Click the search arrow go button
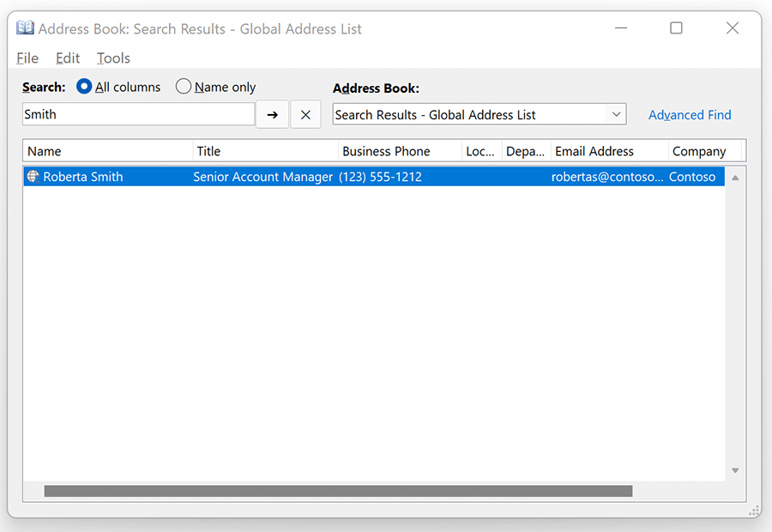The width and height of the screenshot is (772, 532). 272,115
